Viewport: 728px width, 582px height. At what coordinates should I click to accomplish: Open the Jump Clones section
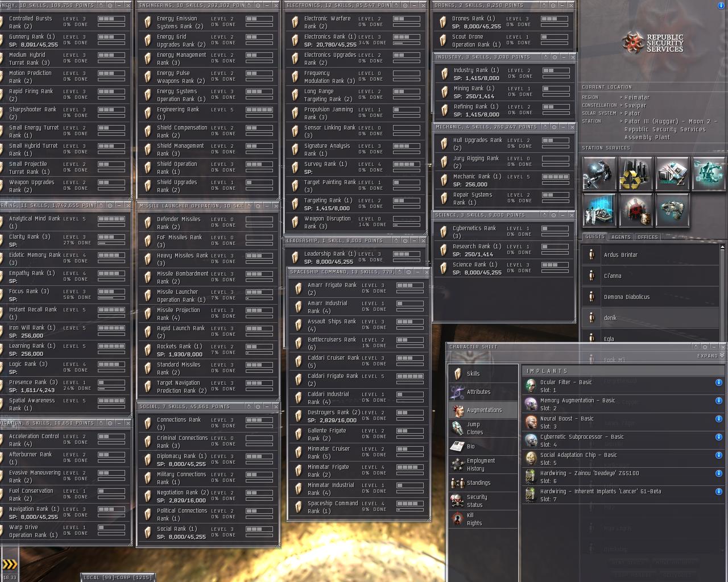(x=483, y=428)
